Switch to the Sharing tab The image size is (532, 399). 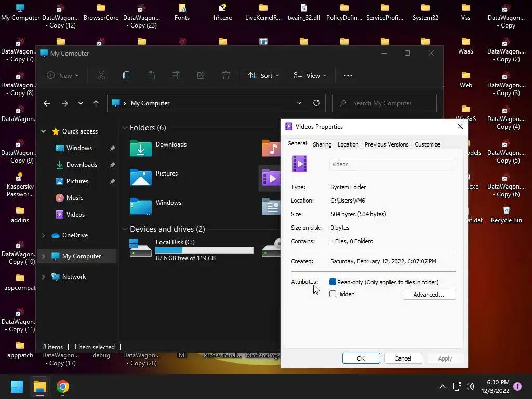coord(322,144)
